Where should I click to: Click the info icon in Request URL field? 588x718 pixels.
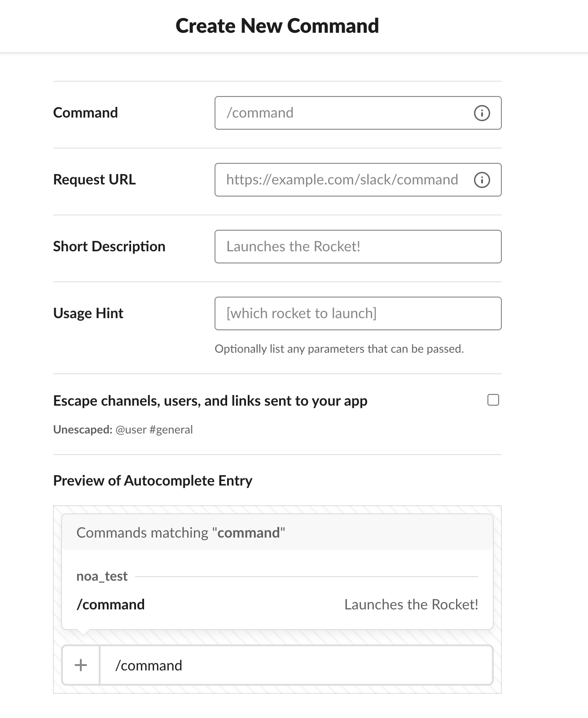pos(482,180)
